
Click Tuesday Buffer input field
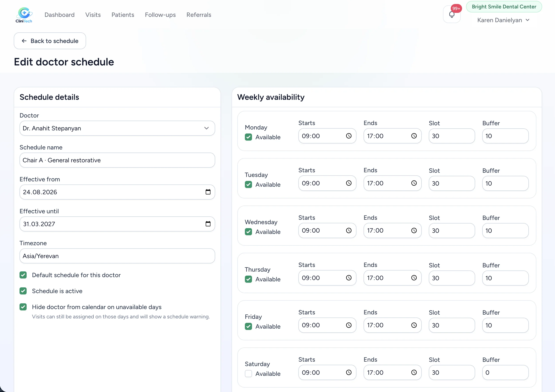coord(505,183)
